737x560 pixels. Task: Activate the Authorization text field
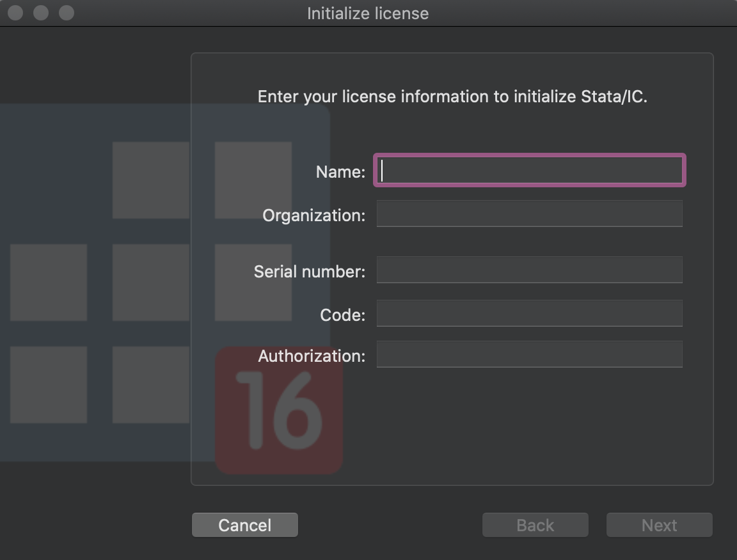529,354
